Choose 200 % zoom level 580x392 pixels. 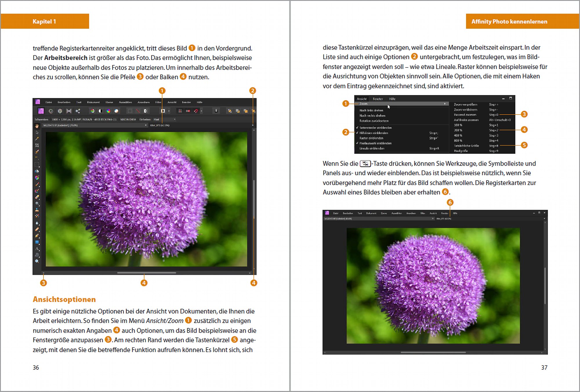tap(482, 130)
